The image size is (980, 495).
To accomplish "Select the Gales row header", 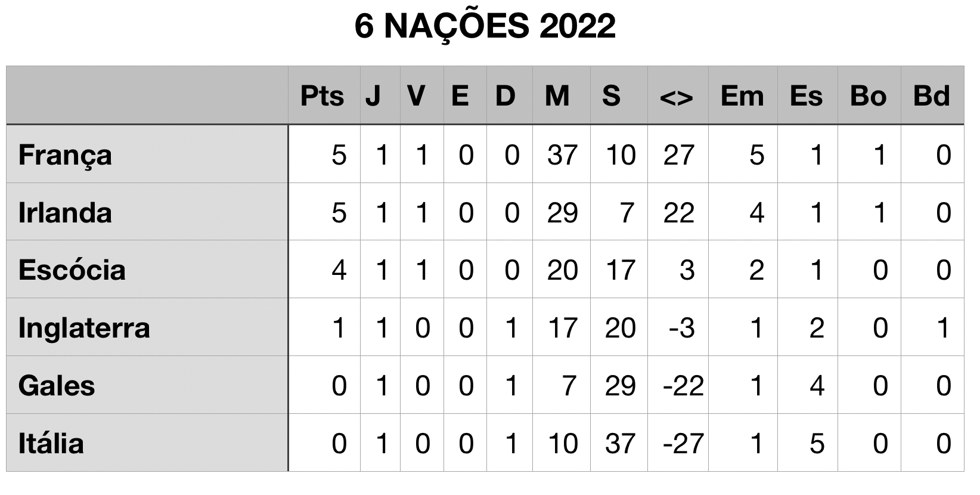I will 147,385.
